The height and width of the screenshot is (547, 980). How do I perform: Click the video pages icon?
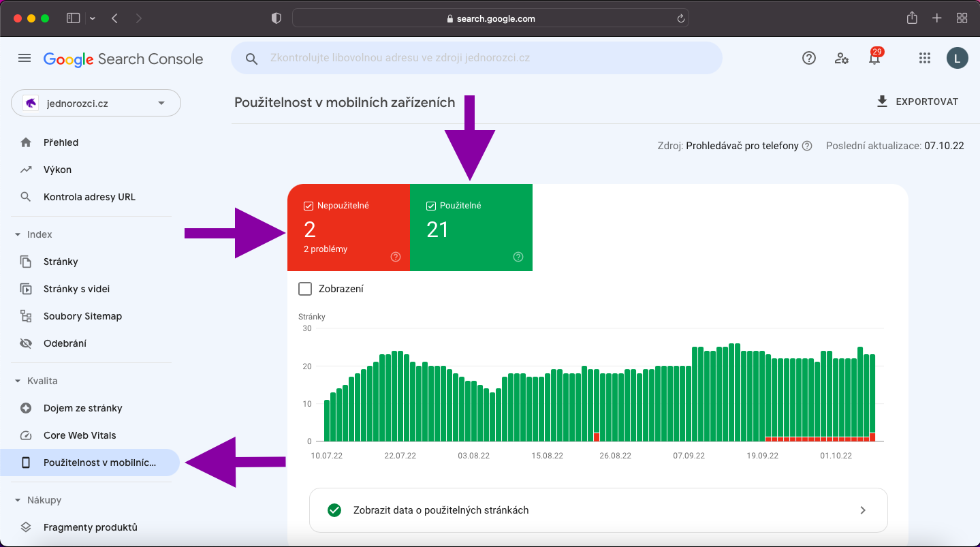point(26,289)
